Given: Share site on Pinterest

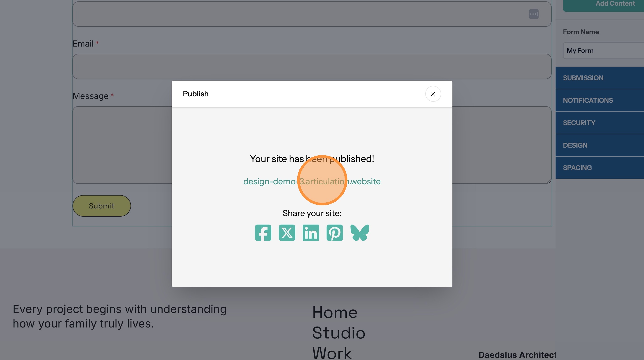Looking at the screenshot, I should [335, 233].
